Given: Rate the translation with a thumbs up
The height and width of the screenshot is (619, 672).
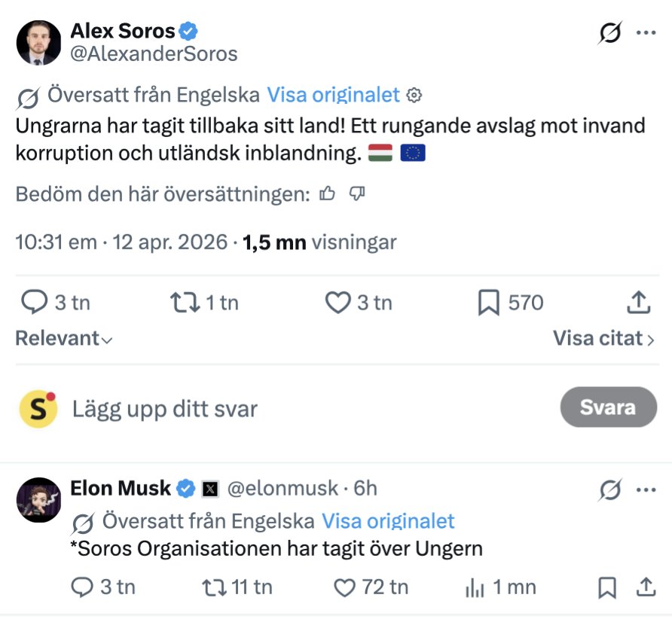Looking at the screenshot, I should [x=327, y=194].
